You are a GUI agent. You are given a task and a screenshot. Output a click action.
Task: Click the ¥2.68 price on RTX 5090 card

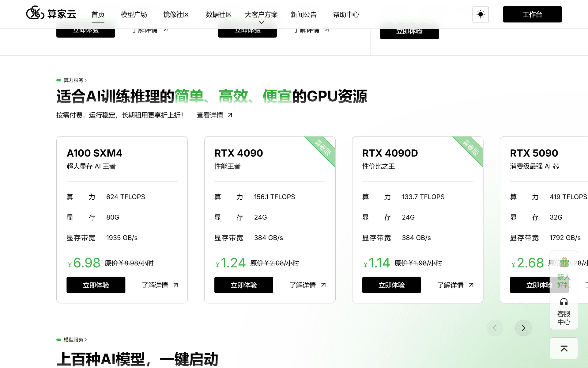click(527, 263)
